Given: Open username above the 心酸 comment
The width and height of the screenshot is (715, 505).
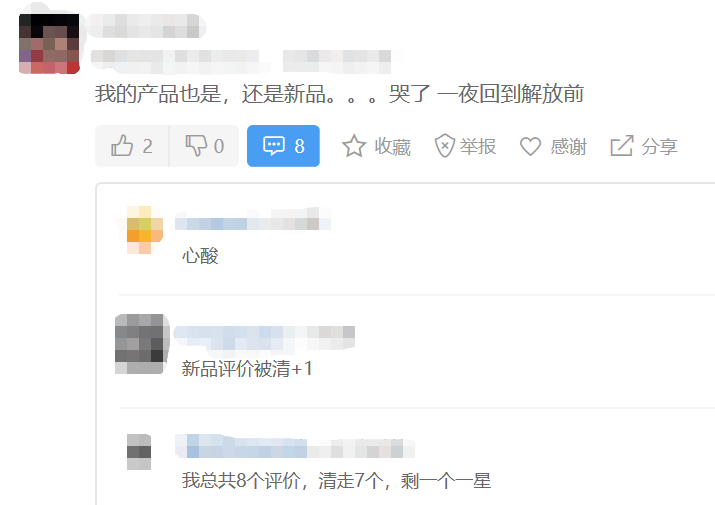Looking at the screenshot, I should 253,219.
